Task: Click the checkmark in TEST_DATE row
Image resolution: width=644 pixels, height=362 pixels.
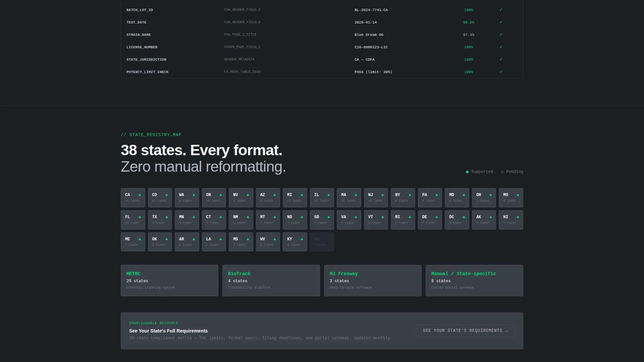Action: click(x=501, y=22)
